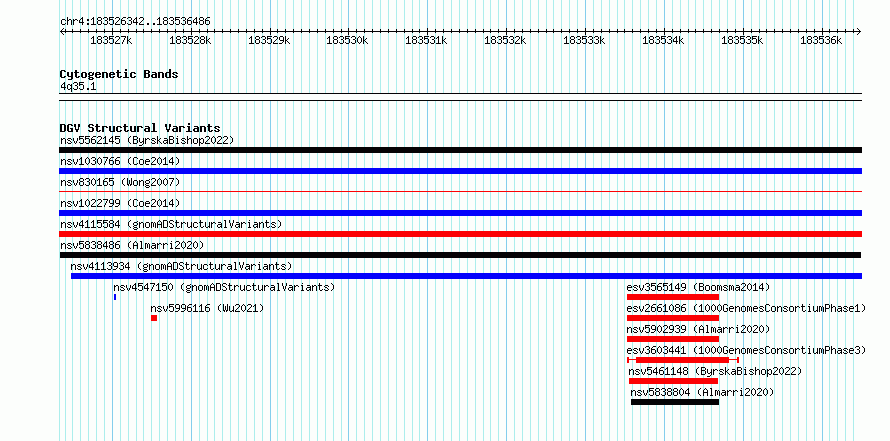Open nsv4113934 (gnomADStructuralVariants) label
Image resolution: width=890 pixels, height=441 pixels.
[x=182, y=266]
